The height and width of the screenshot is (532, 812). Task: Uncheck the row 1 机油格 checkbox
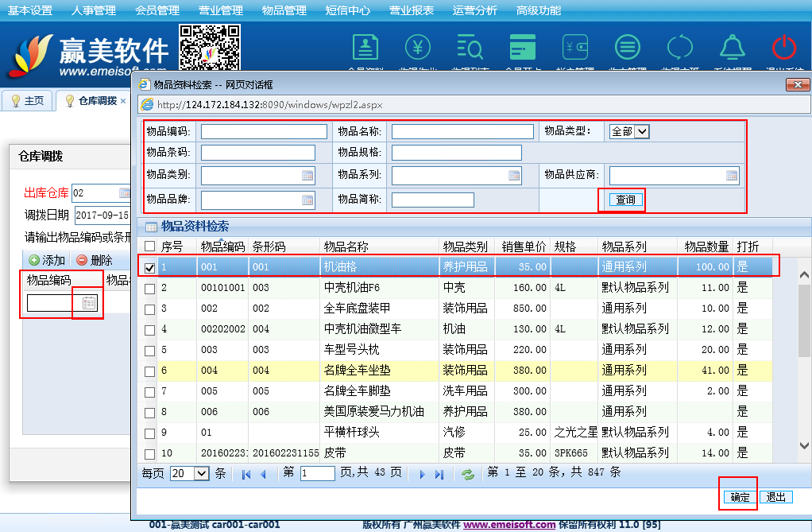coord(149,267)
